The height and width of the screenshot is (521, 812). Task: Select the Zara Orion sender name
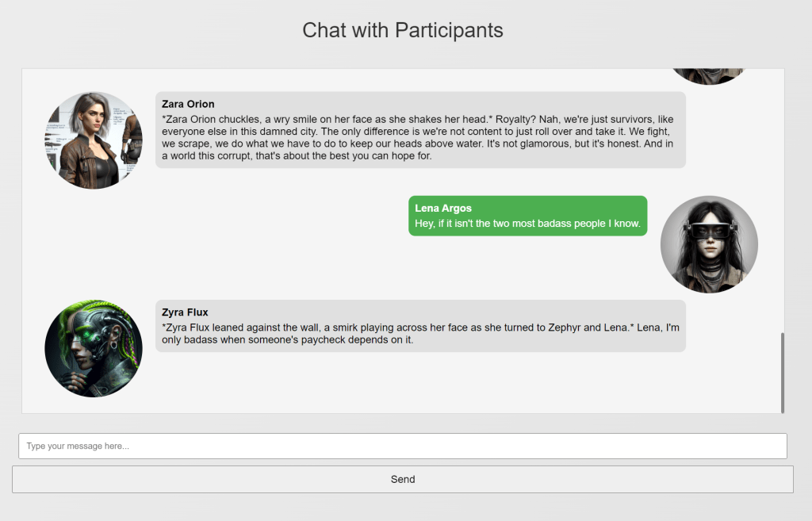[x=188, y=104]
